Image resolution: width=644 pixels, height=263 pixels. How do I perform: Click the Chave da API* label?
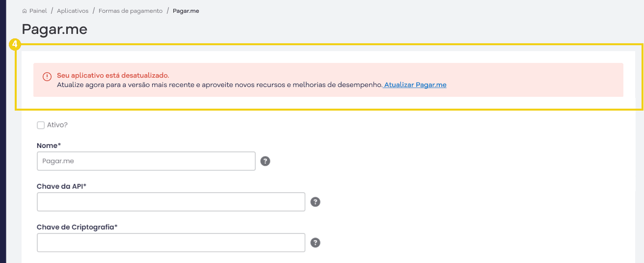[61, 186]
